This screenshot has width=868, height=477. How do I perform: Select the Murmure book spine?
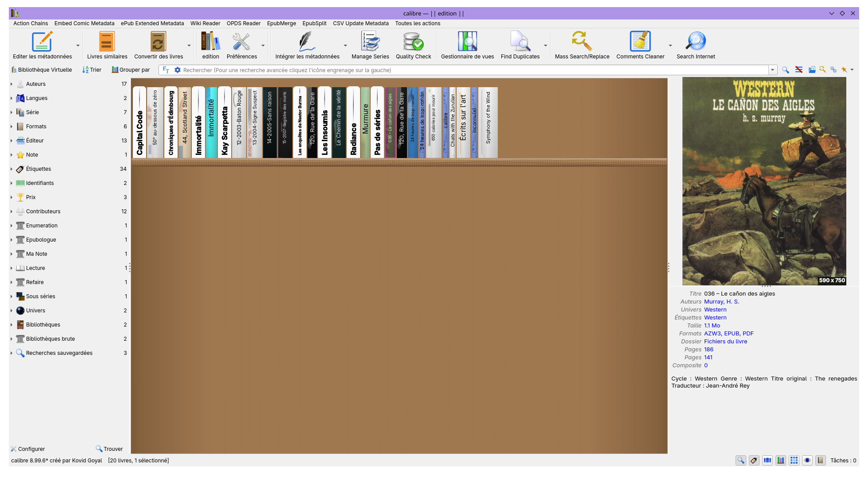(365, 122)
